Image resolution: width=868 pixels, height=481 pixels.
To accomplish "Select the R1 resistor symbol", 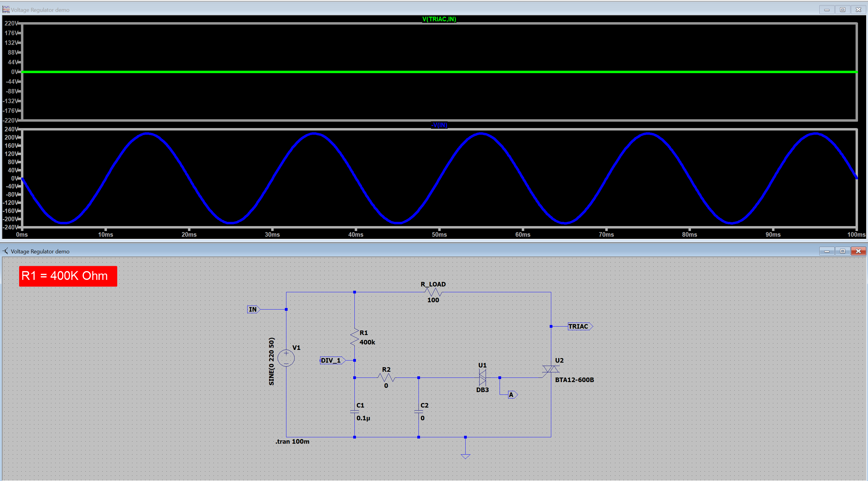I will (x=354, y=337).
